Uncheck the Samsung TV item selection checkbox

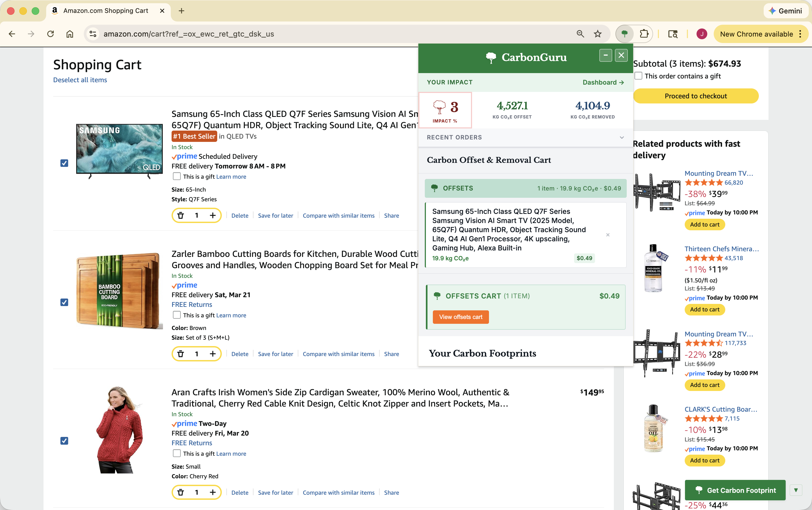64,163
